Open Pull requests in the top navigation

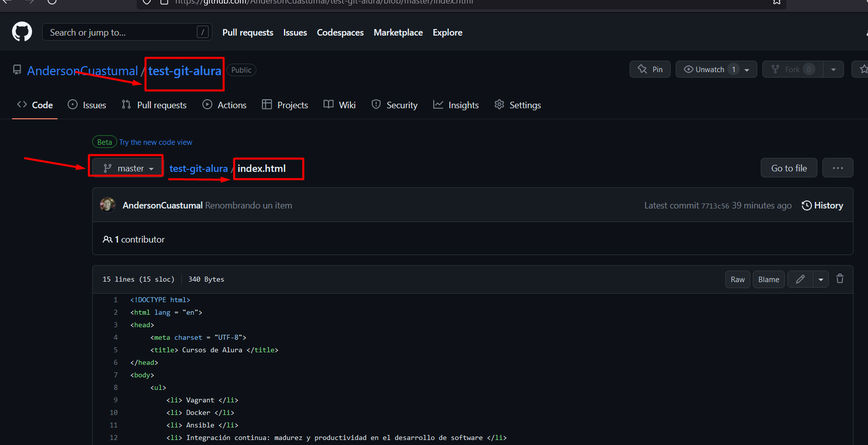pos(248,33)
